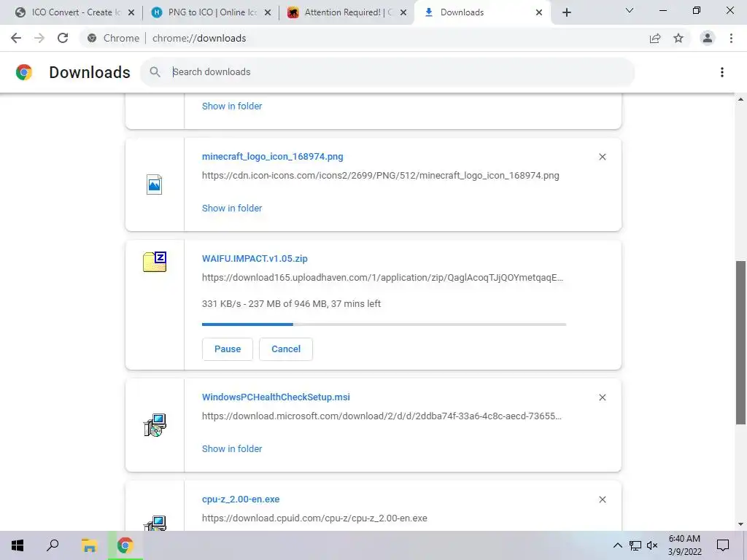Click the scrollbar up arrow
Screen dimensions: 747x560
[740, 99]
